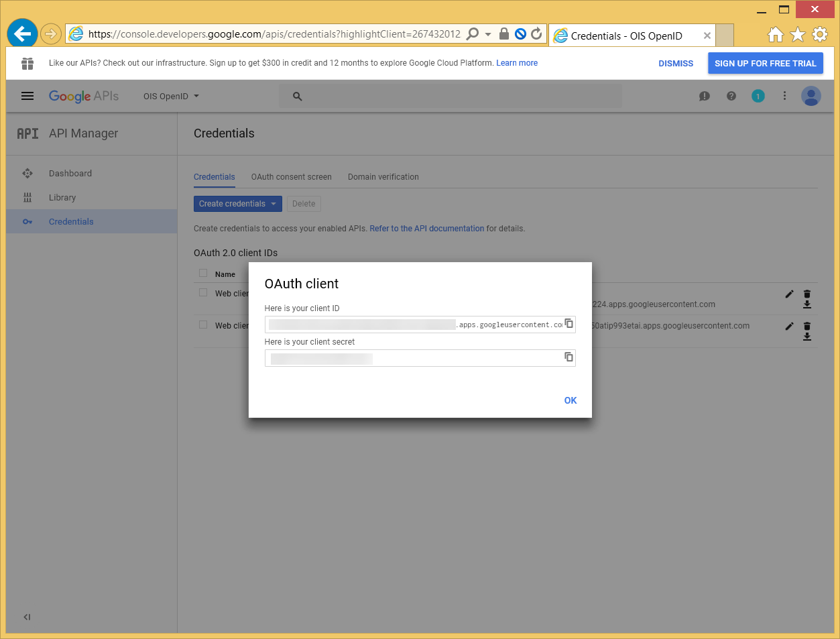Viewport: 840px width, 639px height.
Task: Click the edit pencil for the client ID ending 224
Action: click(x=790, y=294)
